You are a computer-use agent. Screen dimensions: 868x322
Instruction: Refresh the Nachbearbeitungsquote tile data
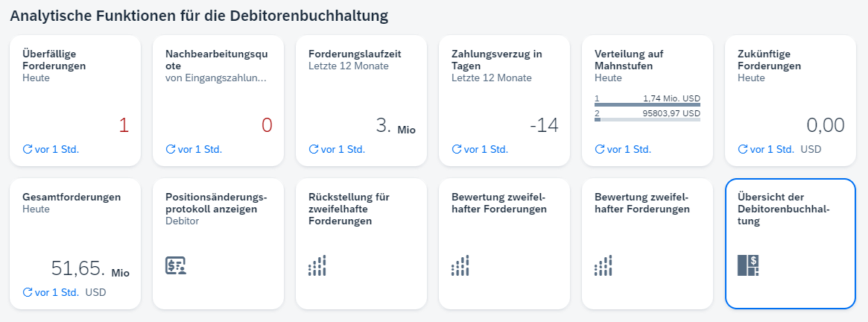[x=171, y=149]
